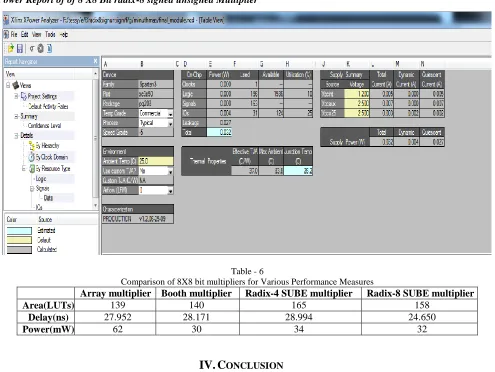Click the Family cell showing Spartan3
The height and width of the screenshot is (372, 495).
(156, 85)
